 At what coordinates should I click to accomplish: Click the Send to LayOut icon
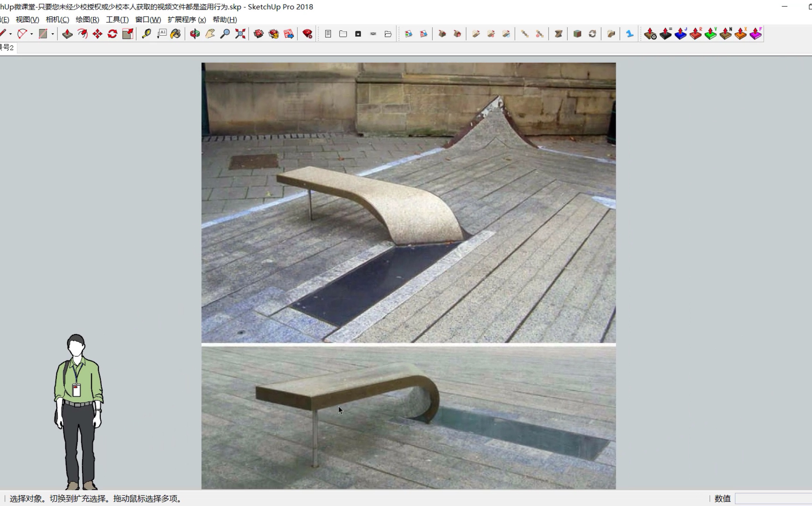coord(289,34)
